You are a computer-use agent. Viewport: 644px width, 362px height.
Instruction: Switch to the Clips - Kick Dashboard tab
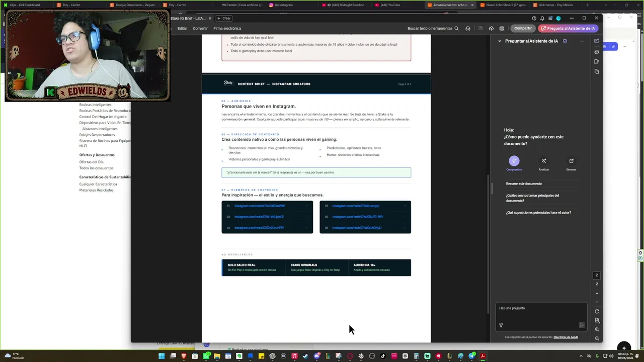[25, 5]
